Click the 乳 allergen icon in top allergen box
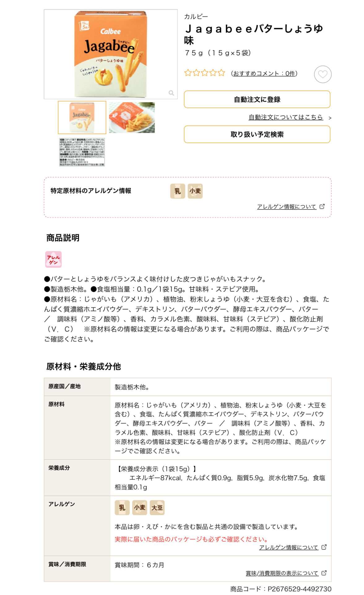The image size is (364, 595). [x=178, y=191]
